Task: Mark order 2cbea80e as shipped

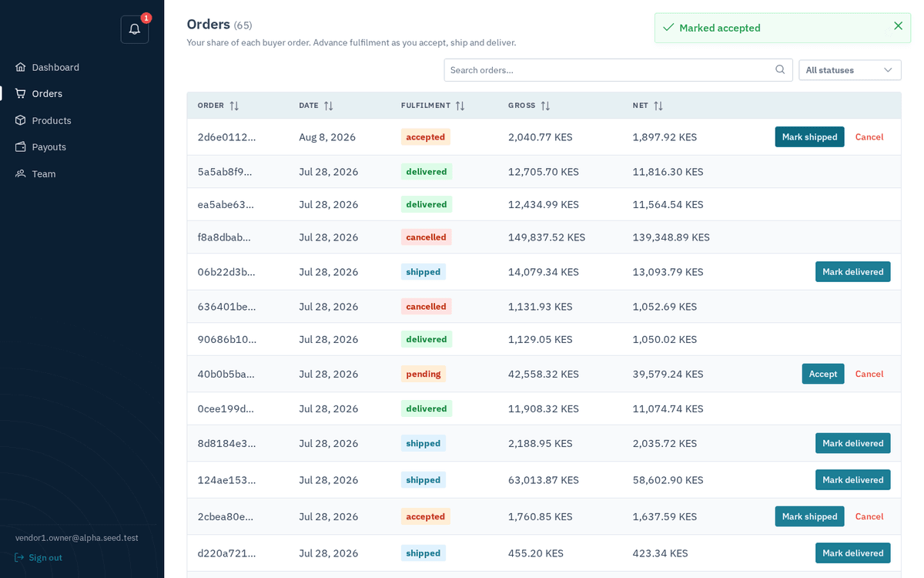Action: click(x=809, y=516)
